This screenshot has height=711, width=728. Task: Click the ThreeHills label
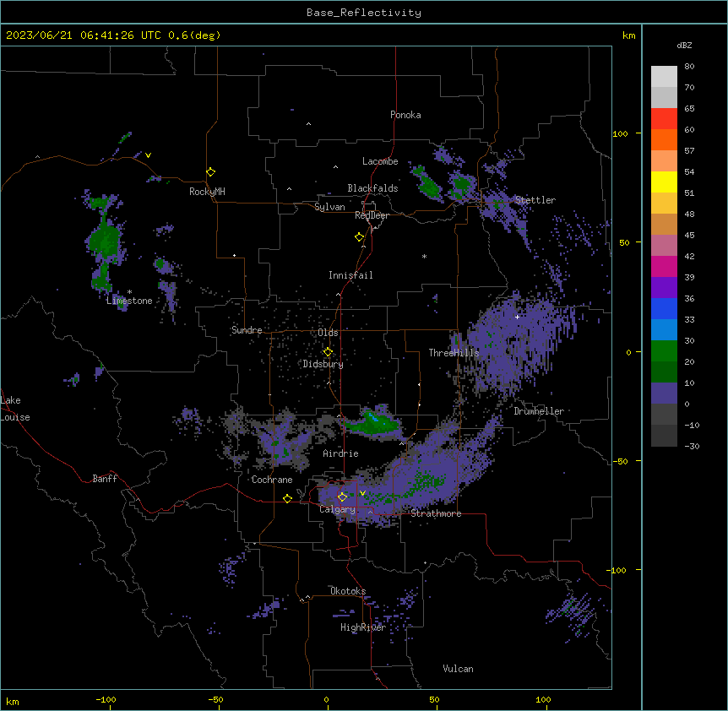(454, 353)
